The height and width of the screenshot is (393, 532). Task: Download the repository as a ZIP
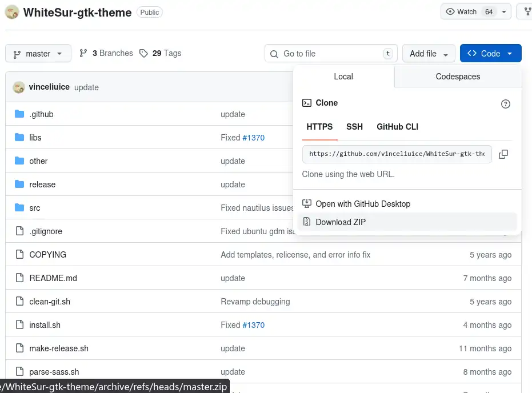click(340, 222)
